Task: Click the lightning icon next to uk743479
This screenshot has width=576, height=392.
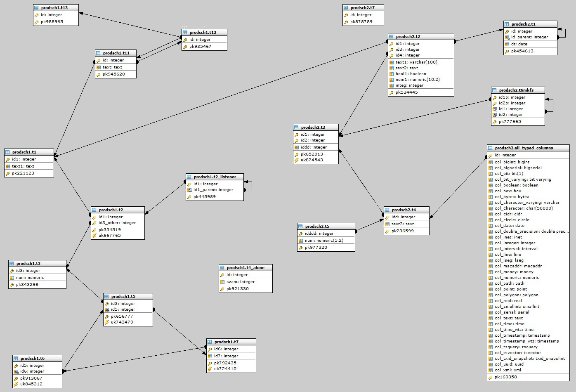Action: point(107,322)
